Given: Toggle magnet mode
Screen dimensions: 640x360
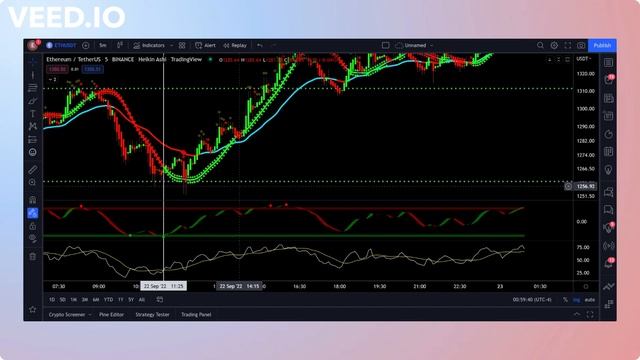Looking at the screenshot, I should pos(33,200).
